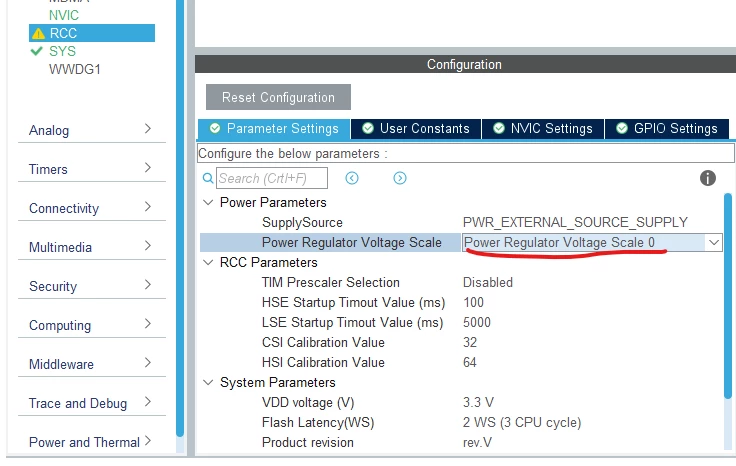
Task: Click the PWR_EXTERNAL_SOURCE_SUPPLY value
Action: coord(575,222)
